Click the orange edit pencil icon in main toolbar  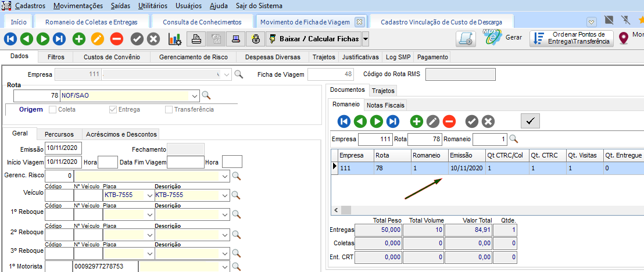point(98,39)
